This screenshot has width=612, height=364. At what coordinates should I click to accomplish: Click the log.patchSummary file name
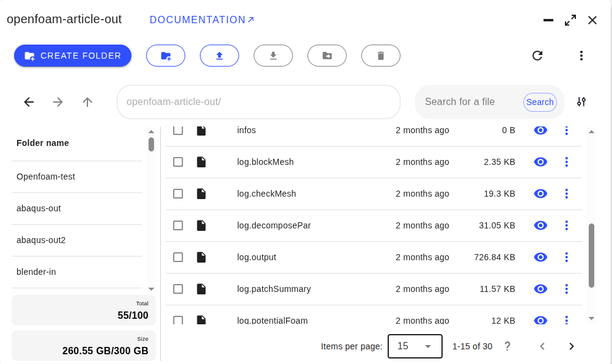274,289
